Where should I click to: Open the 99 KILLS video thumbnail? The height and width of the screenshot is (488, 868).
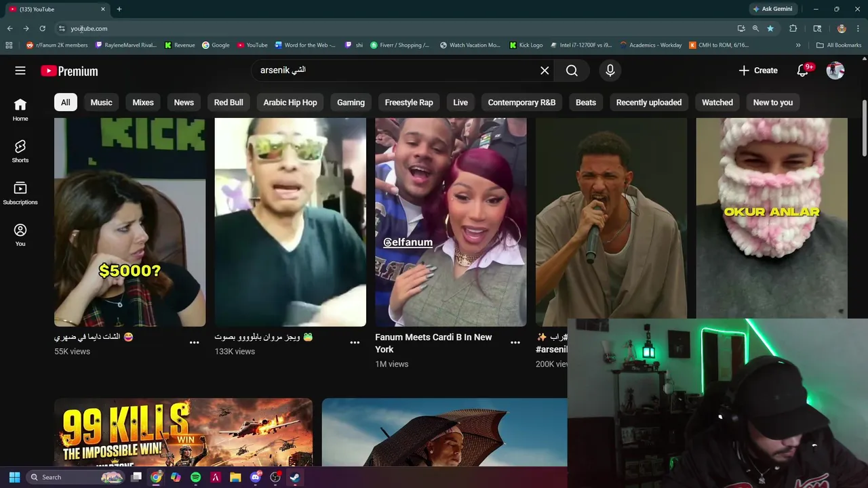click(x=183, y=432)
